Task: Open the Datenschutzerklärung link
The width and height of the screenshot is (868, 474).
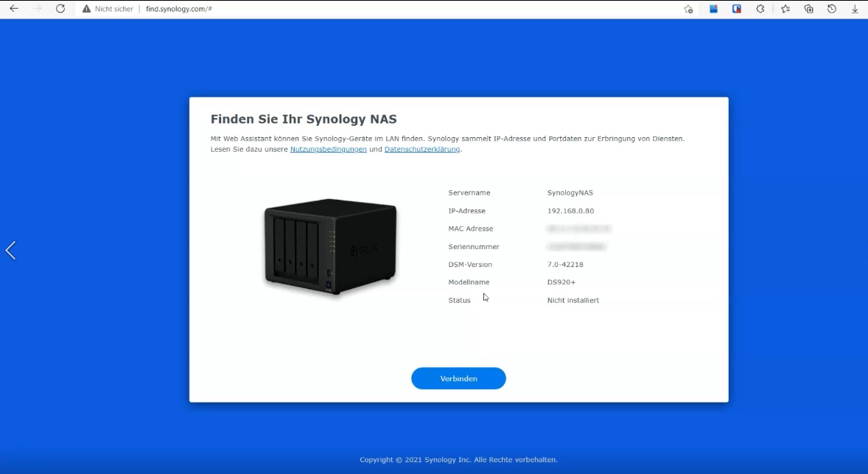Action: [422, 150]
